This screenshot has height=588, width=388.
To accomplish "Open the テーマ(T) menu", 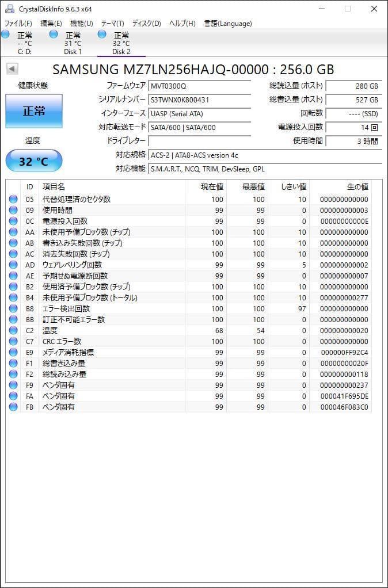I will (113, 23).
